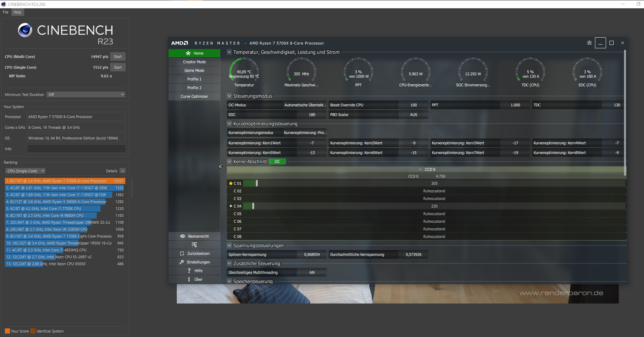
Task: Click the Home house icon in Ryzen Master
Action: (x=188, y=53)
